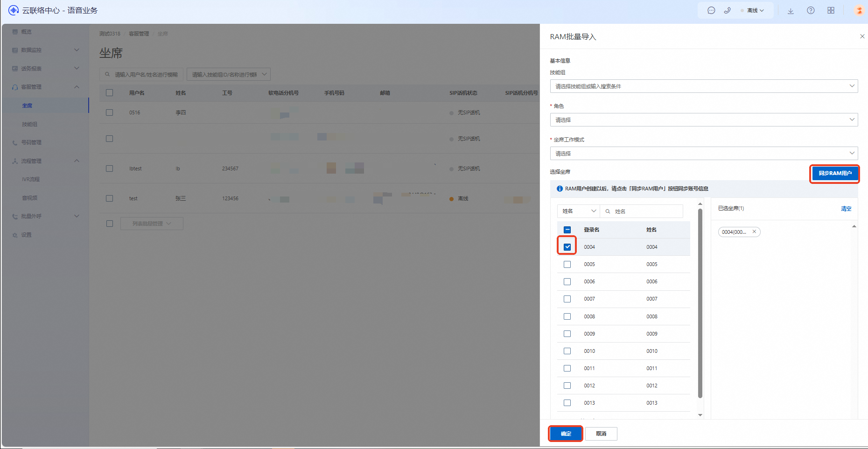Click the 清空 link

click(846, 209)
